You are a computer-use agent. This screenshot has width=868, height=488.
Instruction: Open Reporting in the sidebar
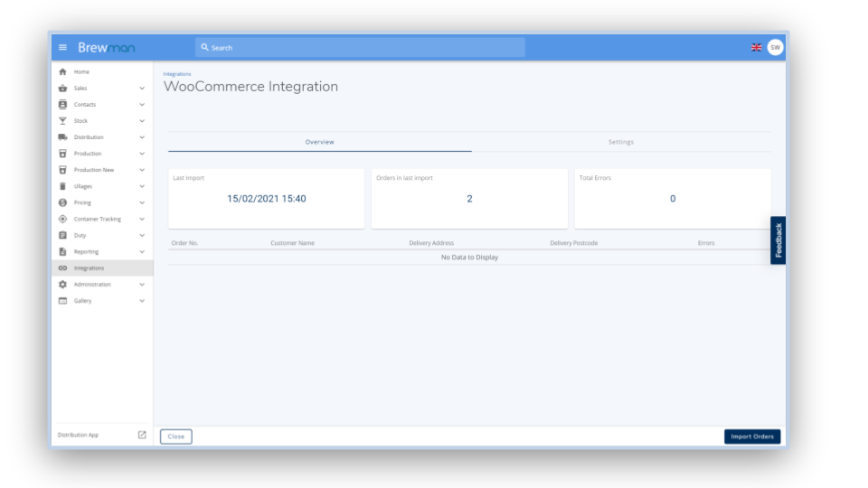[102, 252]
